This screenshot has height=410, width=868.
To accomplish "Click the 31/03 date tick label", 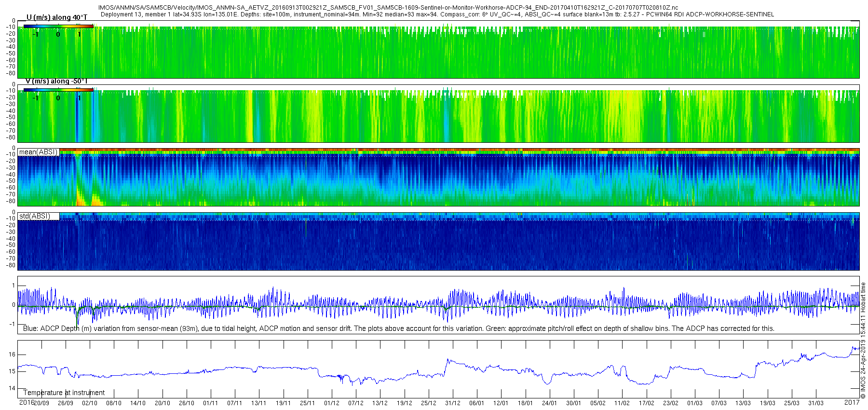I will click(x=815, y=403).
